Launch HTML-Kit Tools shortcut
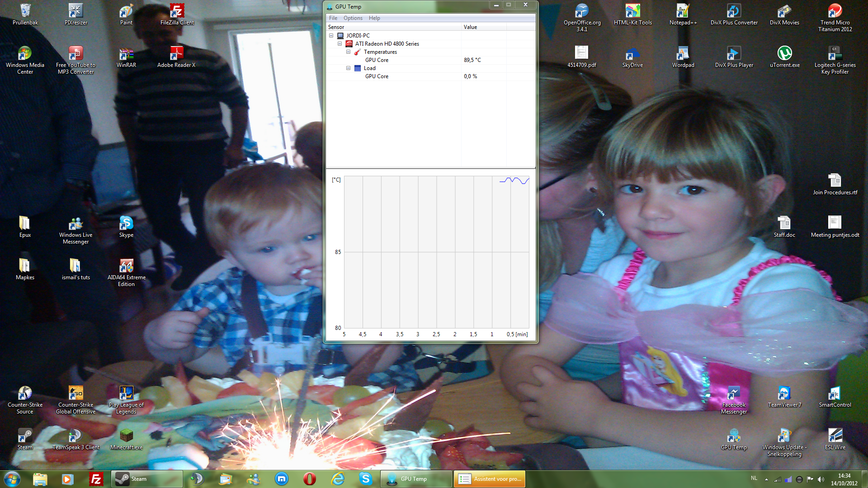Screen dimensions: 868x488 tap(632, 14)
